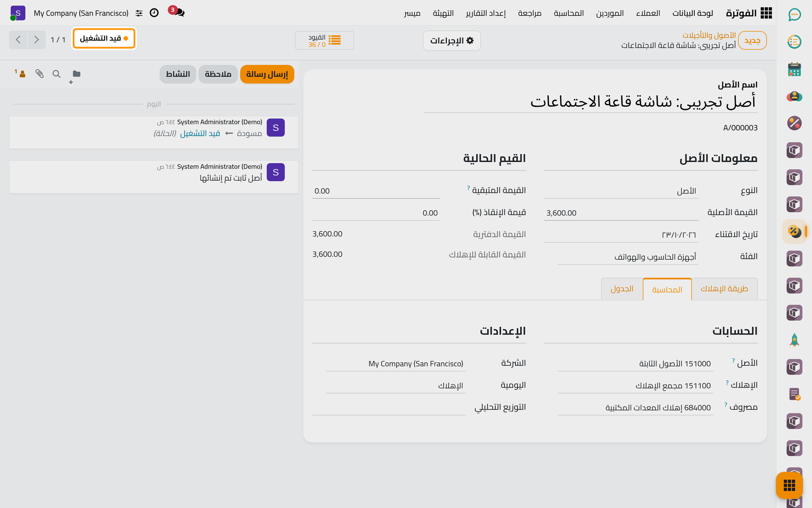Open الفئة category field dropdown

coord(628,257)
